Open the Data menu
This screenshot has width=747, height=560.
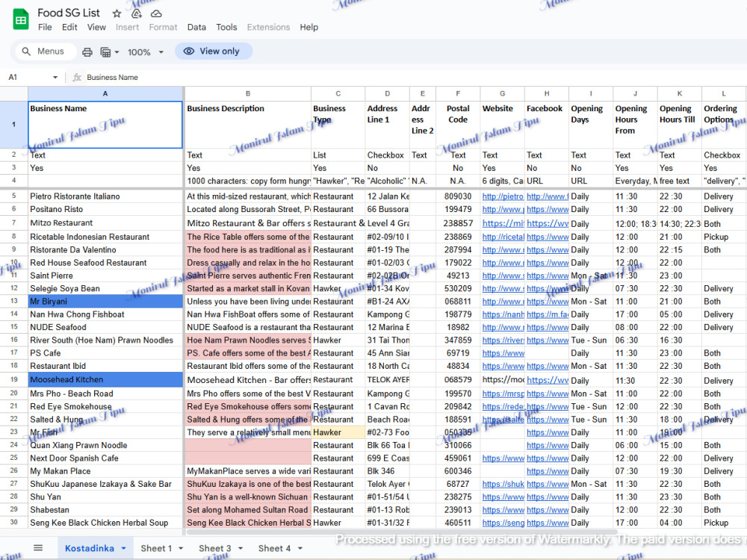click(196, 27)
